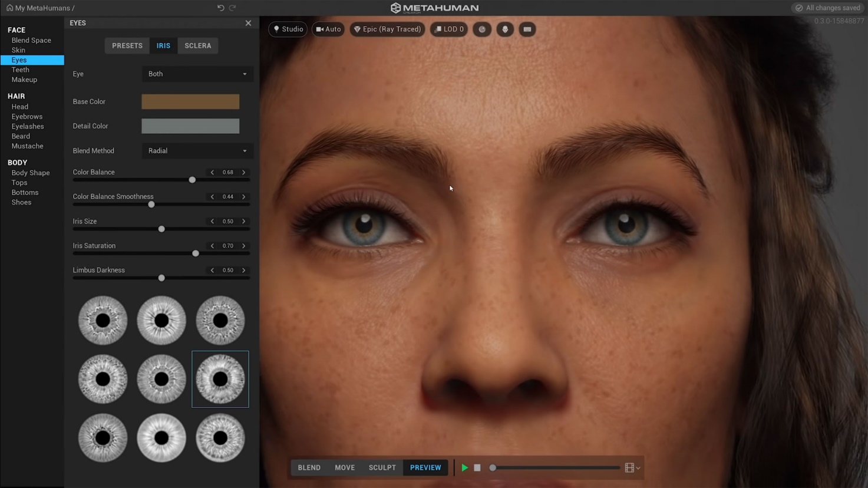Expand the Eye selection dropdown
868x488 pixels.
point(197,74)
